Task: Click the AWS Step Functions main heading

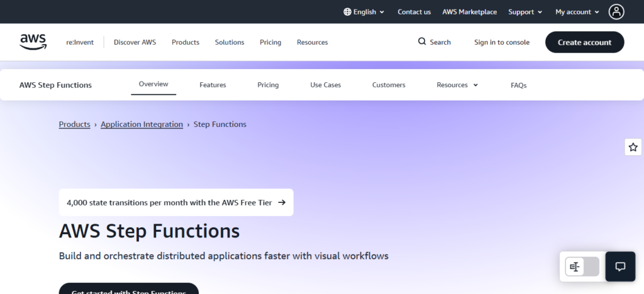Action: pos(149,231)
